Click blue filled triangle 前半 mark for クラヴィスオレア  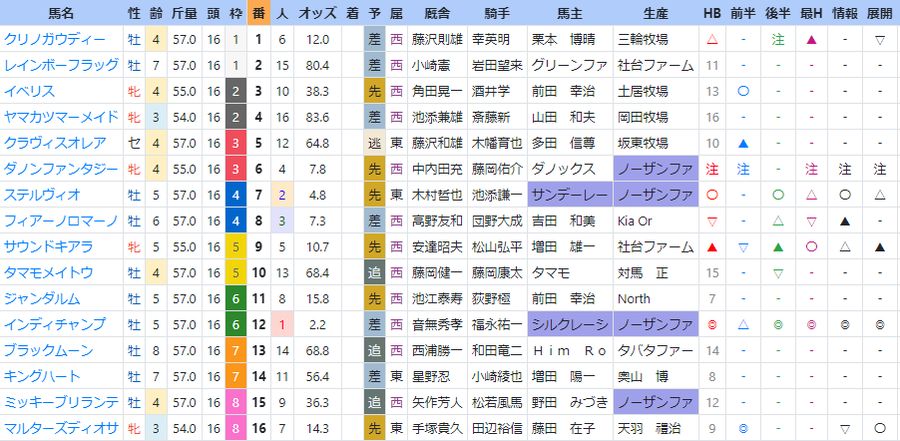(x=743, y=143)
